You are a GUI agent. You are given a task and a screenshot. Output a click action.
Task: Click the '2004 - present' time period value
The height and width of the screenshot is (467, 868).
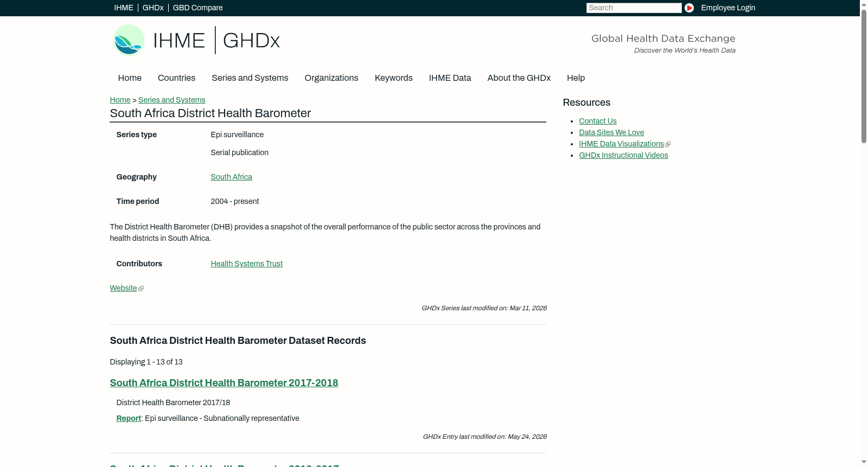235,201
